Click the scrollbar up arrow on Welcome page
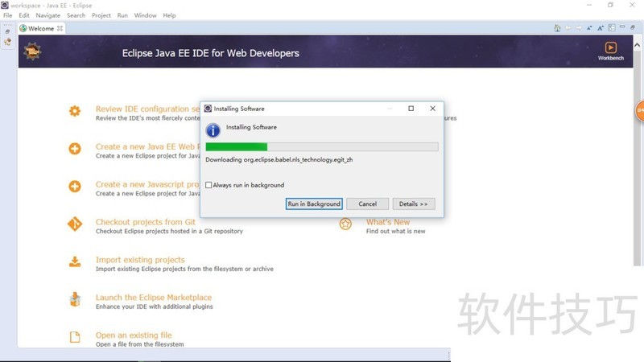The height and width of the screenshot is (362, 644). pos(637,45)
